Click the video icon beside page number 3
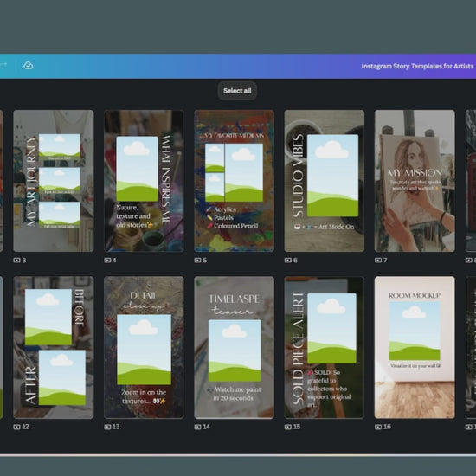The width and height of the screenshot is (476, 476). click(x=16, y=261)
